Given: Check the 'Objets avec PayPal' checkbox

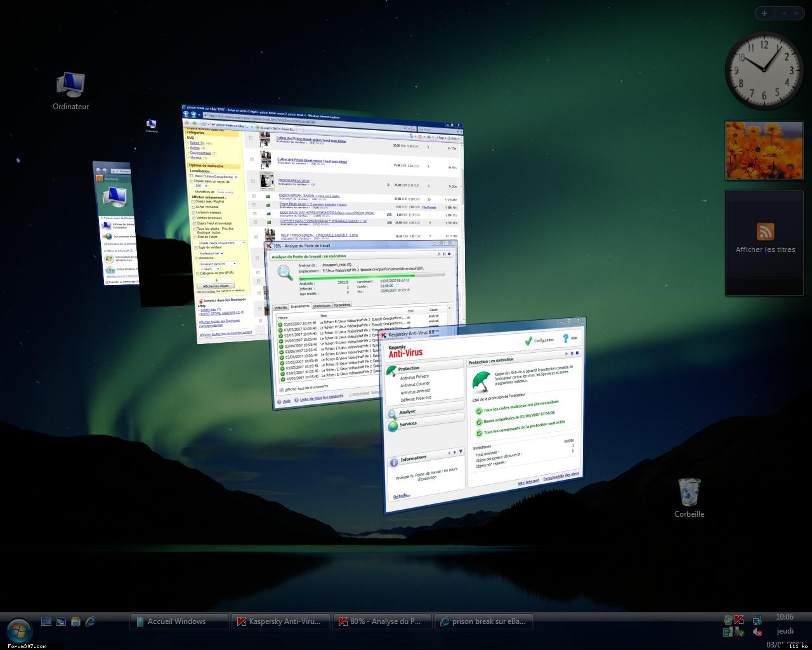Looking at the screenshot, I should point(193,202).
